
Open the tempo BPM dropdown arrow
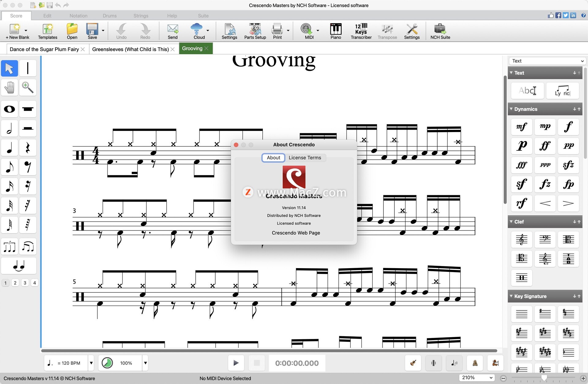[x=91, y=363]
